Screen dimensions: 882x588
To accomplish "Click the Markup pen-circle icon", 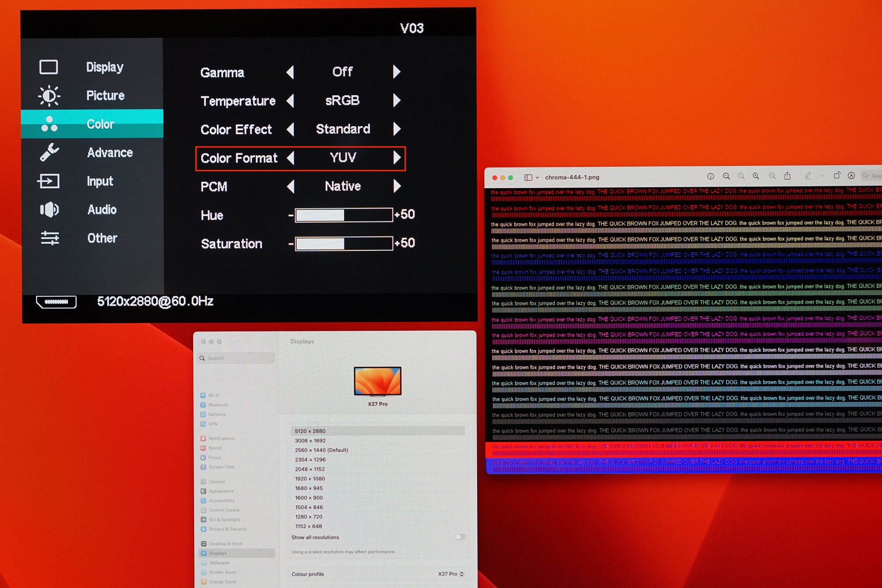I will pos(852,175).
